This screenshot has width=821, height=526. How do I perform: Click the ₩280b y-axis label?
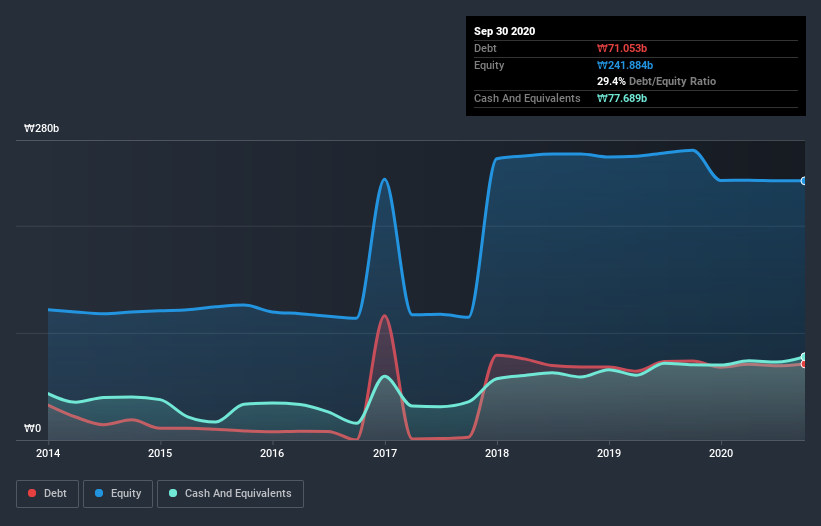(x=41, y=128)
